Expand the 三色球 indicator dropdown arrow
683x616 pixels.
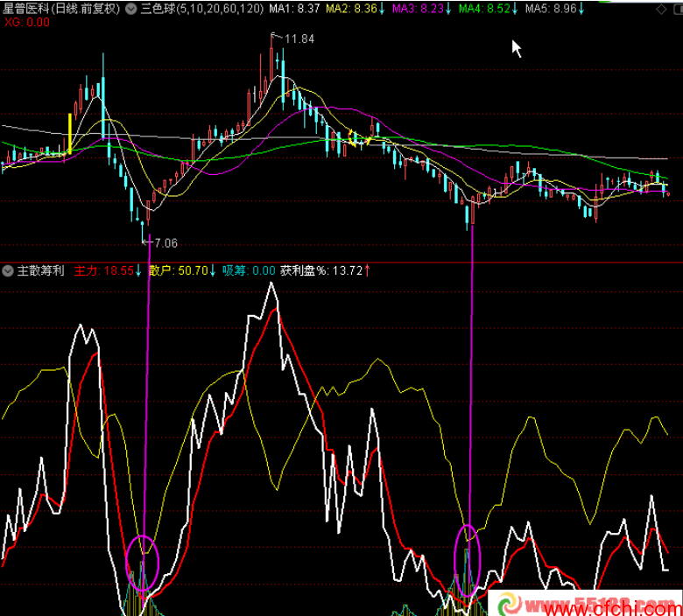(131, 9)
